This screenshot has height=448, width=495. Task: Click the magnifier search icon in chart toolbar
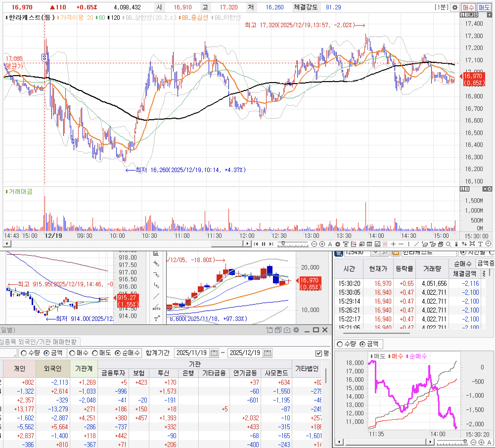(448, 244)
